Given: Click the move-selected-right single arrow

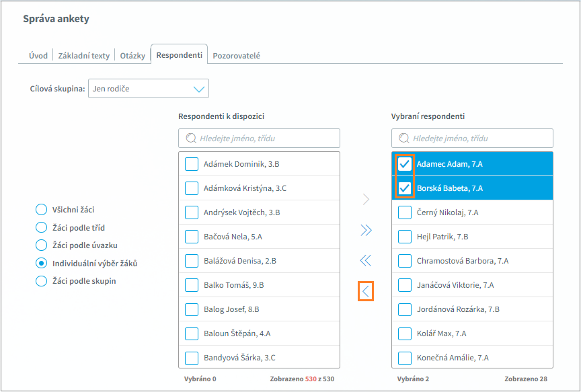Looking at the screenshot, I should [366, 199].
